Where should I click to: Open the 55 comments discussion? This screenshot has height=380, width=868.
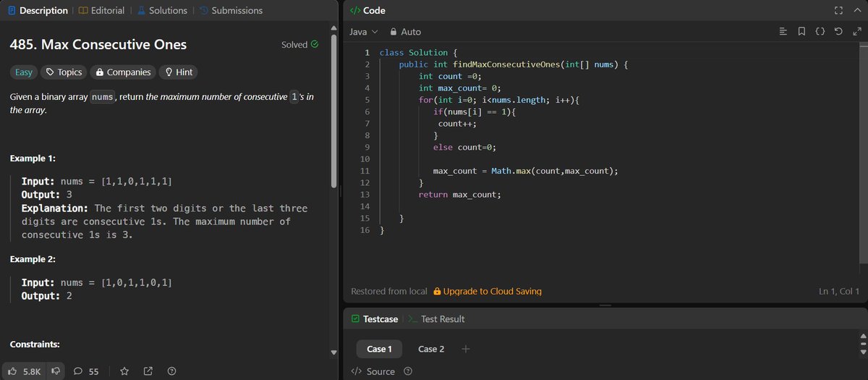click(86, 371)
